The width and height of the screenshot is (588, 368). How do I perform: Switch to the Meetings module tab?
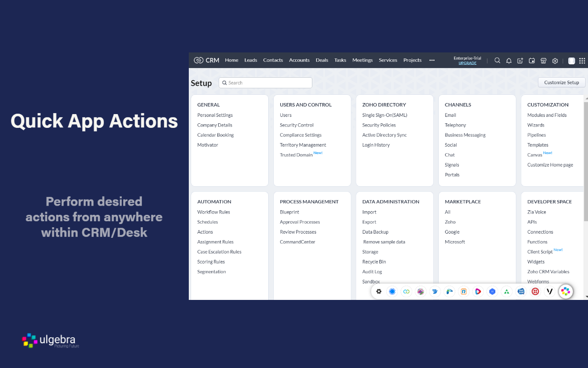[362, 60]
